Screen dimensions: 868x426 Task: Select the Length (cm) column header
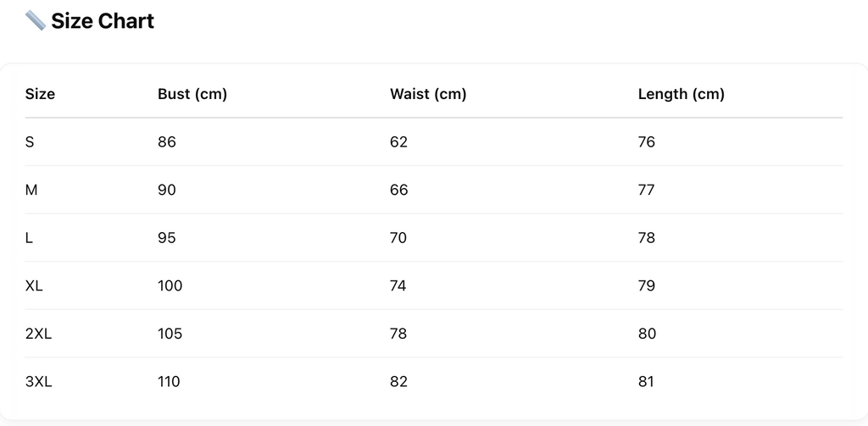681,94
